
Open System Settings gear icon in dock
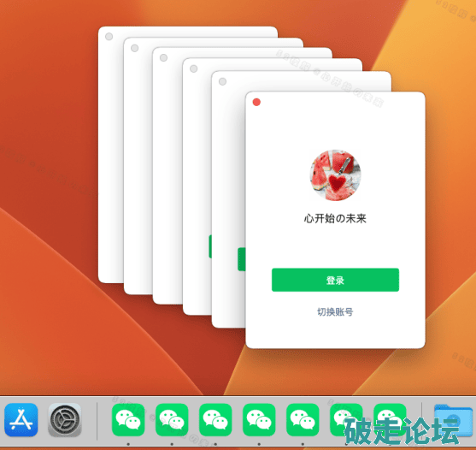[x=65, y=419]
